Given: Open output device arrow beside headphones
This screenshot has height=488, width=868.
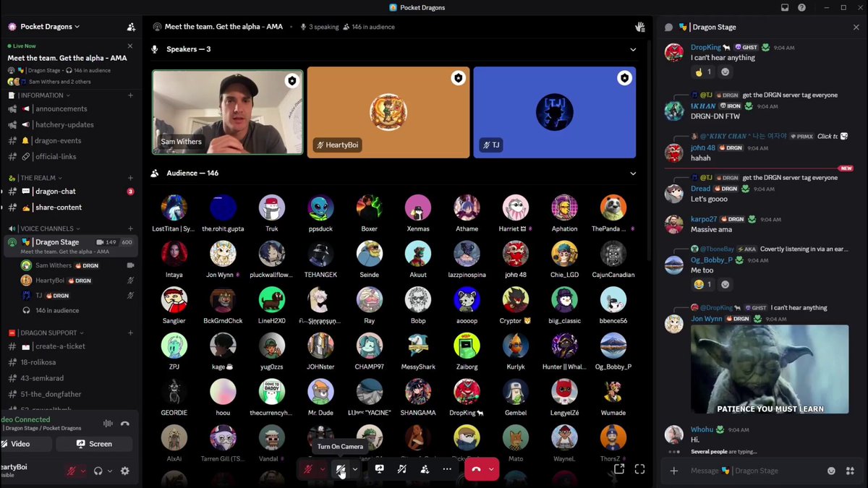Looking at the screenshot, I should (110, 471).
